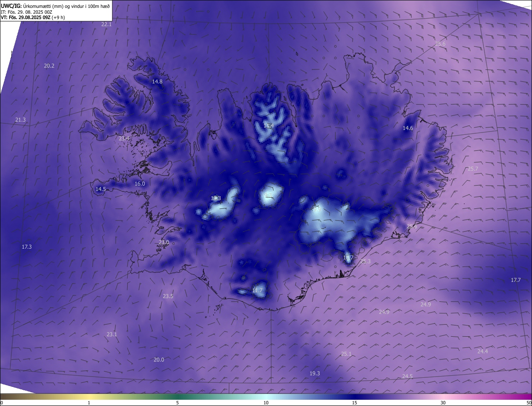The height and width of the screenshot is (406, 532).
Task: Click the colour scale tick label 15
Action: 355,403
